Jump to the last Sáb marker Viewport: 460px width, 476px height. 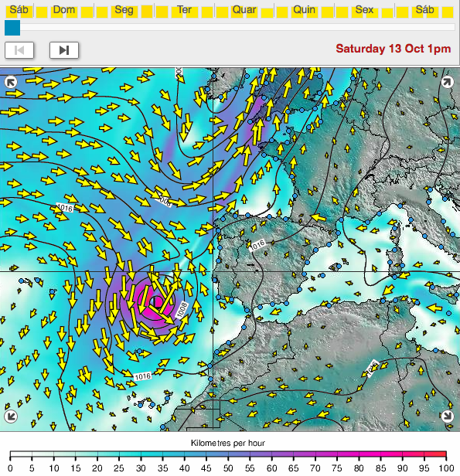(424, 10)
